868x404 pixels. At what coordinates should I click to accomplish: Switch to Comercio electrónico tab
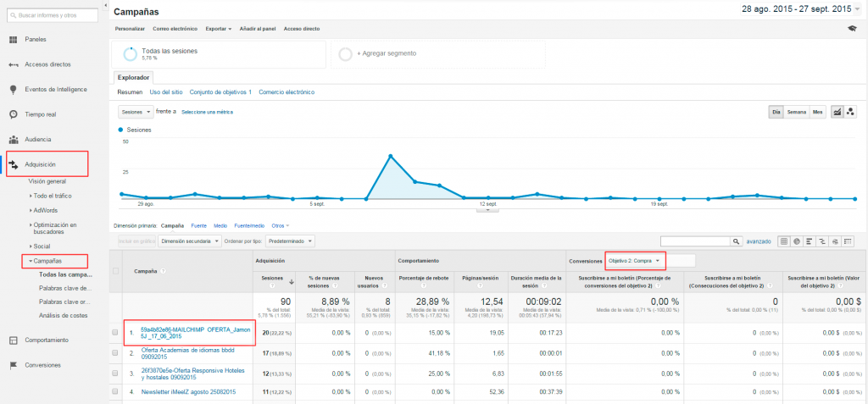coord(287,91)
